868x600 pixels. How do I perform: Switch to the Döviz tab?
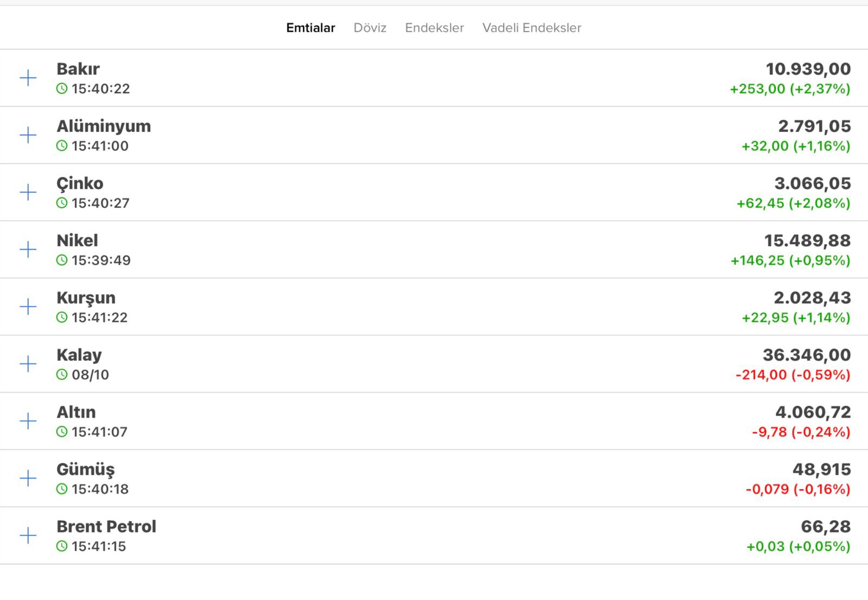(x=370, y=28)
